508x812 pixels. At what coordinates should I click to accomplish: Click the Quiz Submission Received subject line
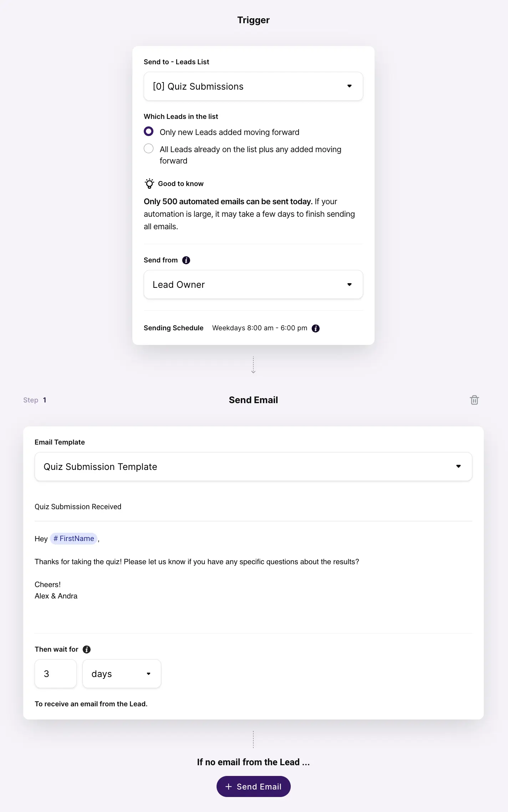click(78, 507)
